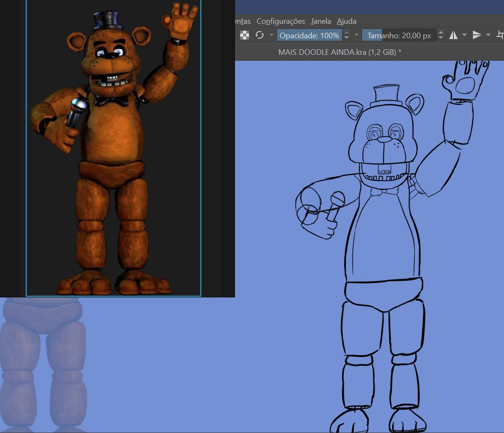Click the Opacidade decrease arrow
This screenshot has height=433, width=504.
click(346, 38)
